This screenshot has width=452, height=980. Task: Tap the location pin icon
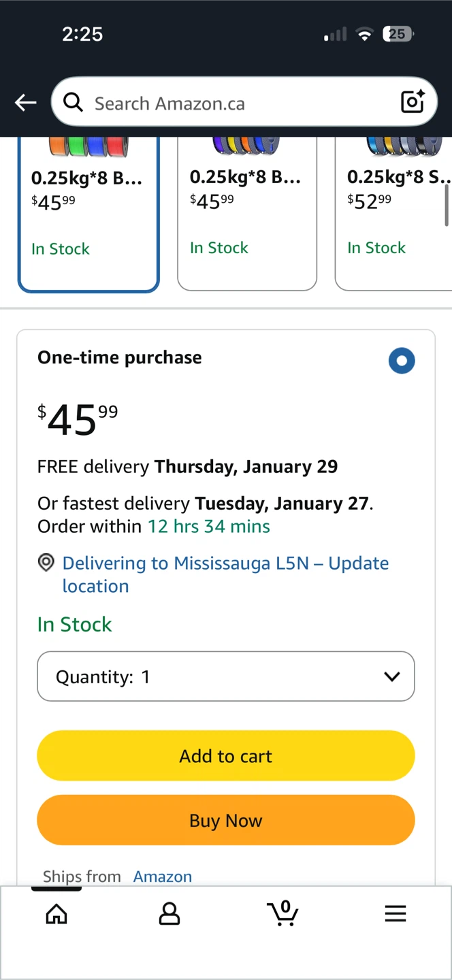46,563
